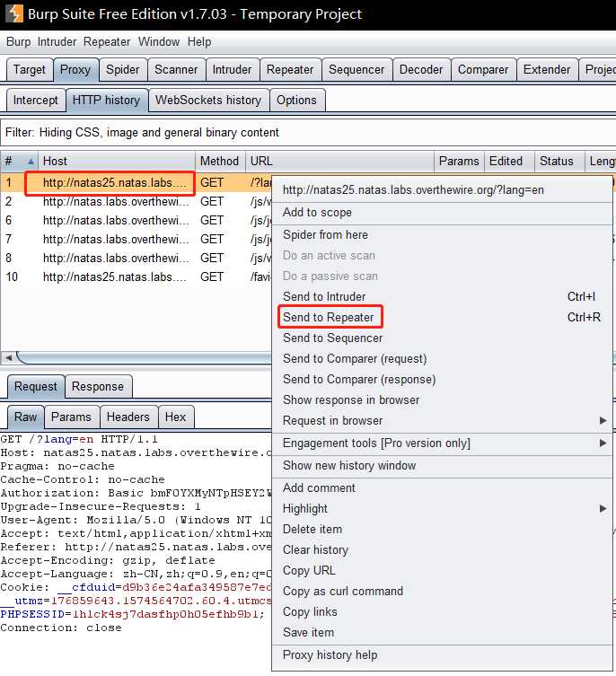Click the Burp Suite logo icon in title bar
This screenshot has height=676, width=616.
14,13
